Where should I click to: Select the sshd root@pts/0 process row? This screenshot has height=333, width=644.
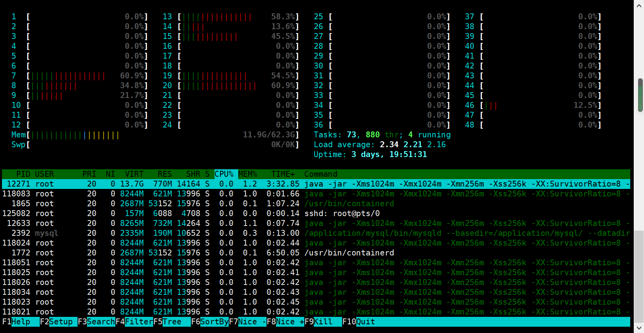(x=315, y=213)
